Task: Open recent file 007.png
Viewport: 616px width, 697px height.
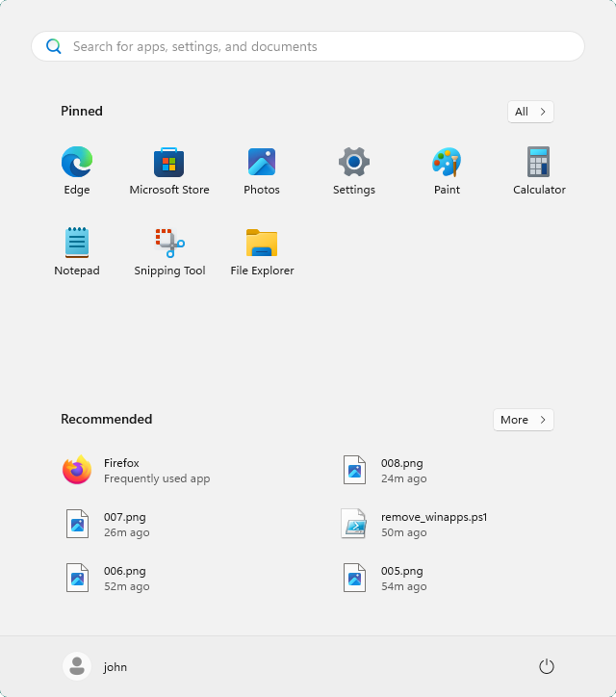Action: pos(124,524)
